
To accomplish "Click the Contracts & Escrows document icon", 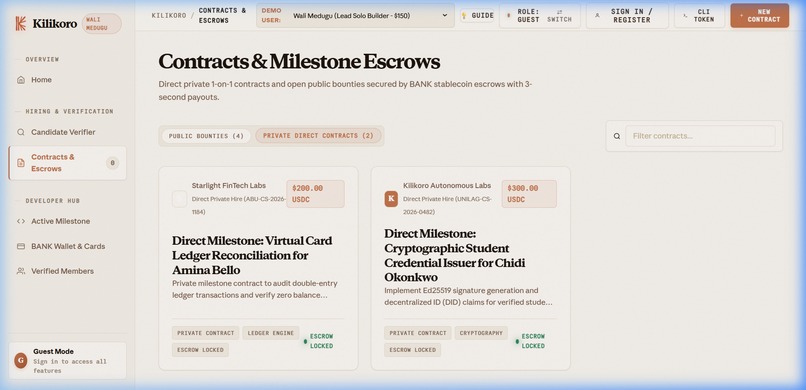I will tap(21, 163).
